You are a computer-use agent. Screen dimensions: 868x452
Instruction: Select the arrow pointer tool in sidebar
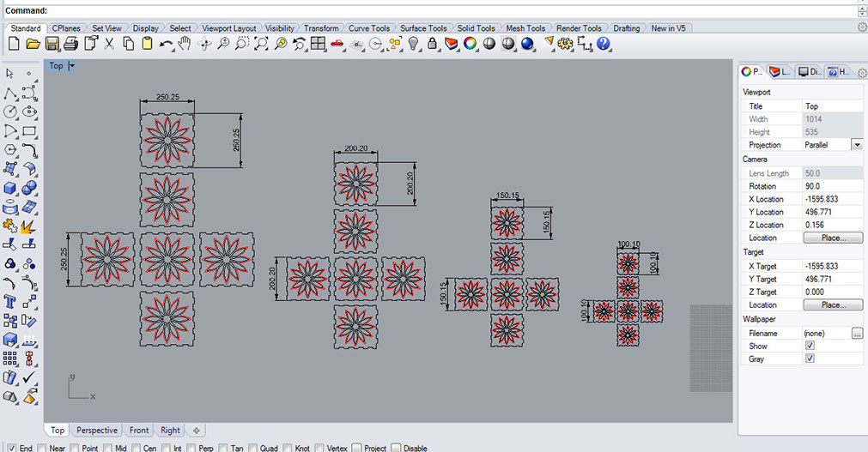(9, 73)
